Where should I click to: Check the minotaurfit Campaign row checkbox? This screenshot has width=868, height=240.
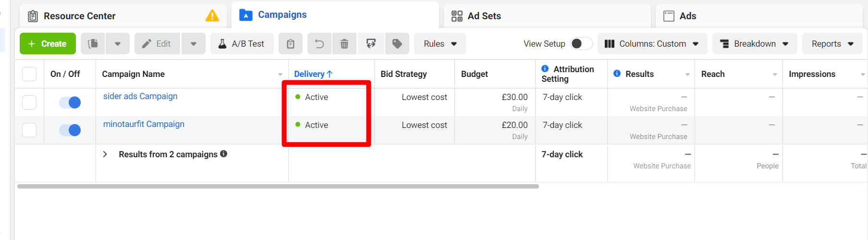click(x=29, y=130)
